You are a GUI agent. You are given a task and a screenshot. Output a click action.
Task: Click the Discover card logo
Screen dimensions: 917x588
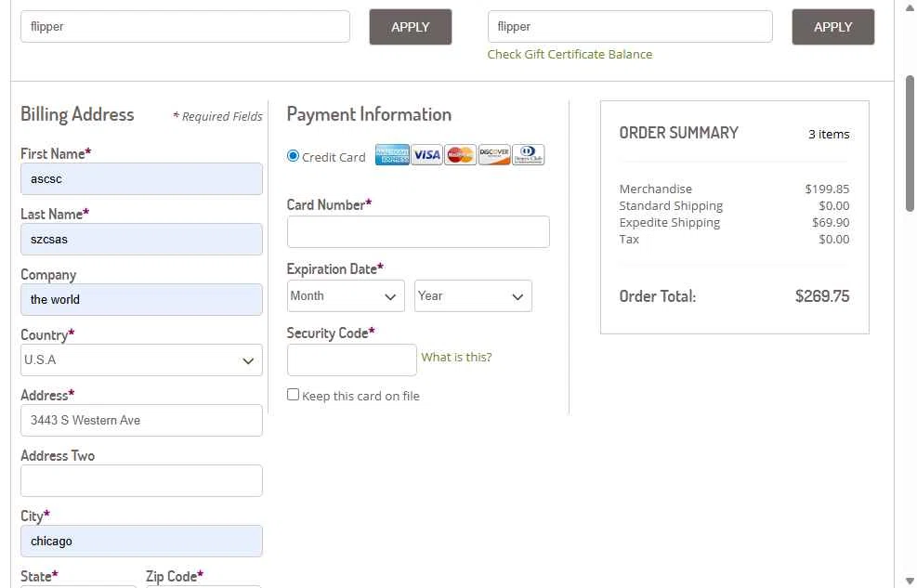click(494, 155)
